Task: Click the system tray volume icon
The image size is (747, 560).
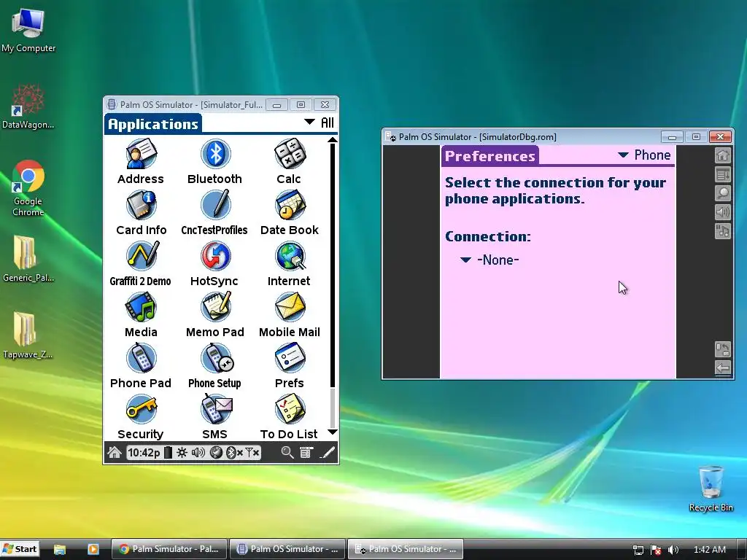Action: coord(673,550)
